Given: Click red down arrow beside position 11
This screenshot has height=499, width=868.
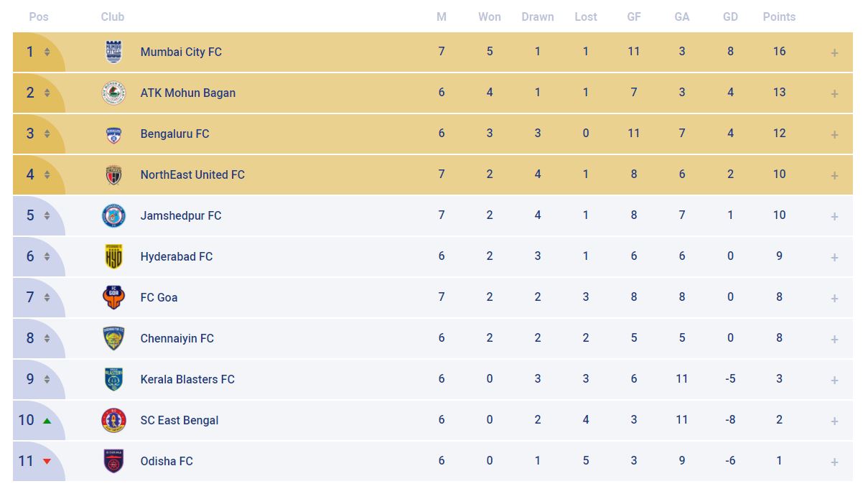Looking at the screenshot, I should (47, 462).
